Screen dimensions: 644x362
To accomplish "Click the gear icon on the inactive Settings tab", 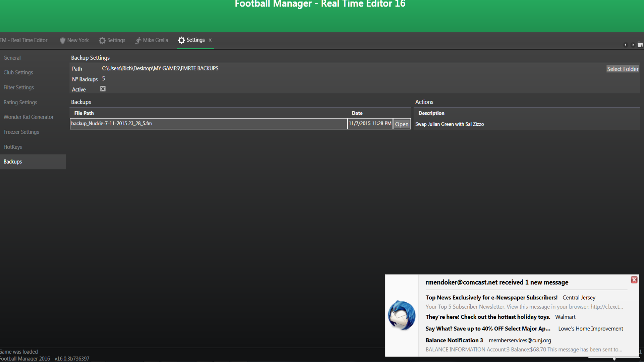I will [x=102, y=41].
